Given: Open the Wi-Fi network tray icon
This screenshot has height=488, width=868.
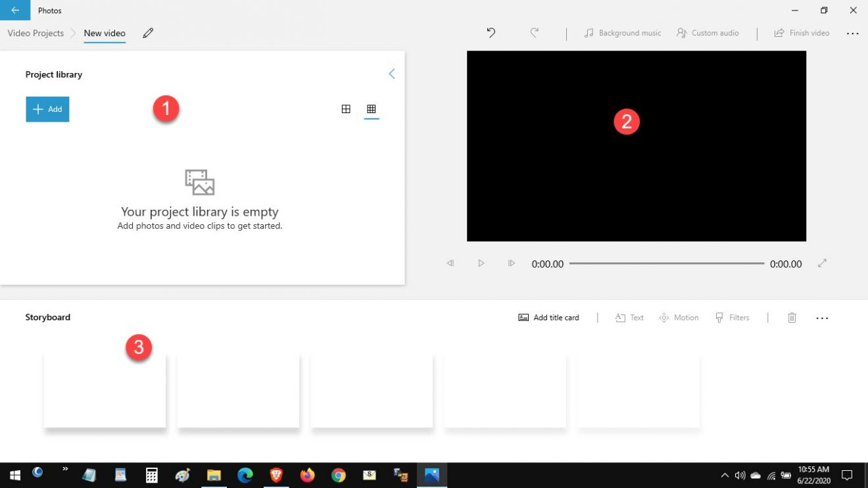Looking at the screenshot, I should 771,476.
